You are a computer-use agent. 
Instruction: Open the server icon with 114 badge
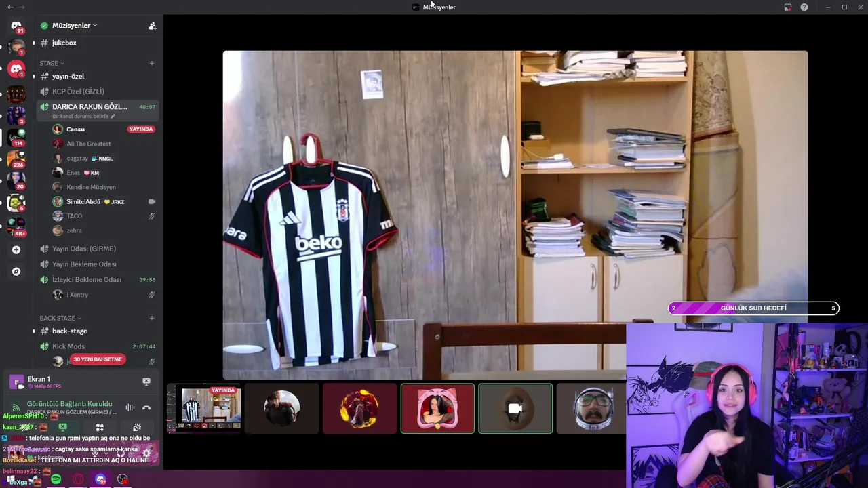click(16, 137)
